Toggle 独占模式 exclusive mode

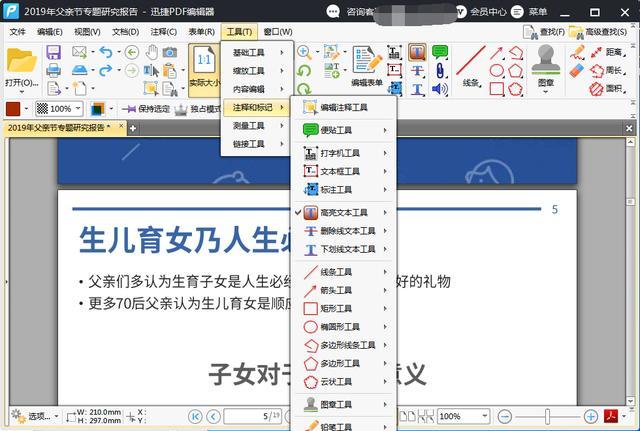tap(198, 109)
